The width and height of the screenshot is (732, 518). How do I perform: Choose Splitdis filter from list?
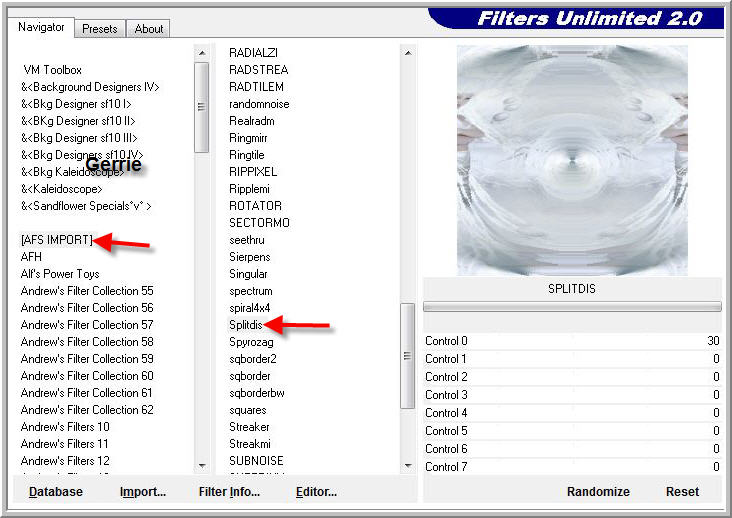click(246, 325)
